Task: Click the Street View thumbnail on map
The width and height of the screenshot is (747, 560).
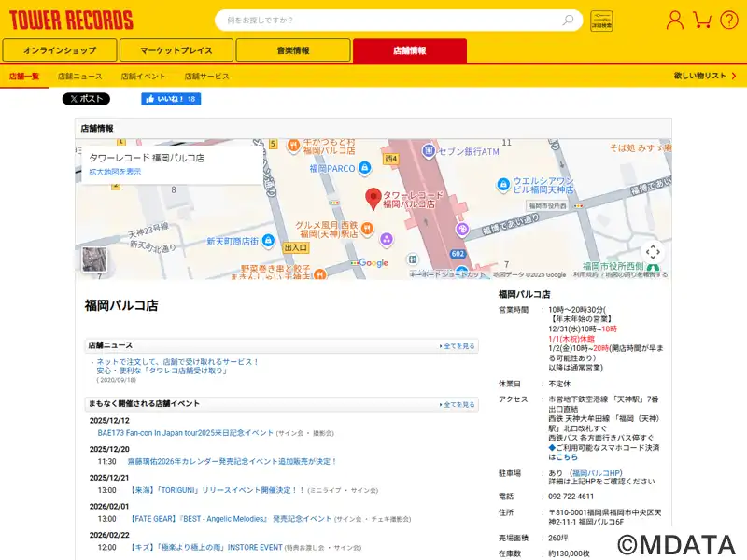Action: pyautogui.click(x=94, y=259)
